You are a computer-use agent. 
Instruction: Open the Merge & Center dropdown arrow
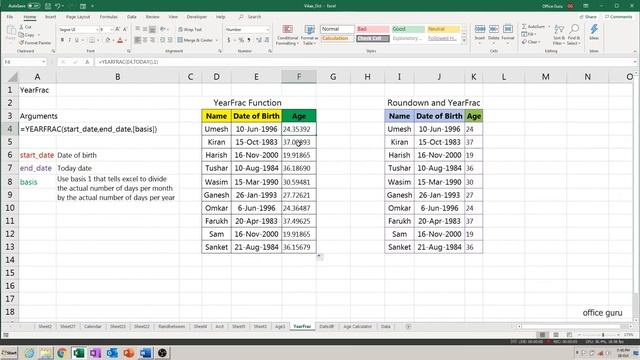(x=217, y=40)
